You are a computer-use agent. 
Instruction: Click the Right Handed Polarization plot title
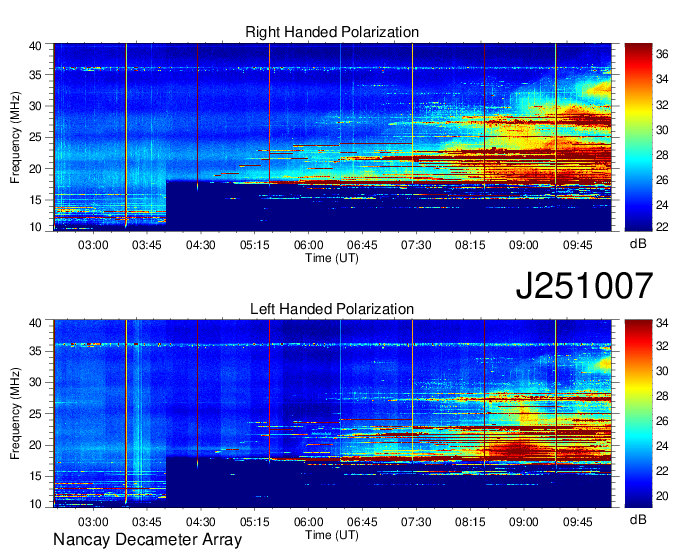point(332,33)
